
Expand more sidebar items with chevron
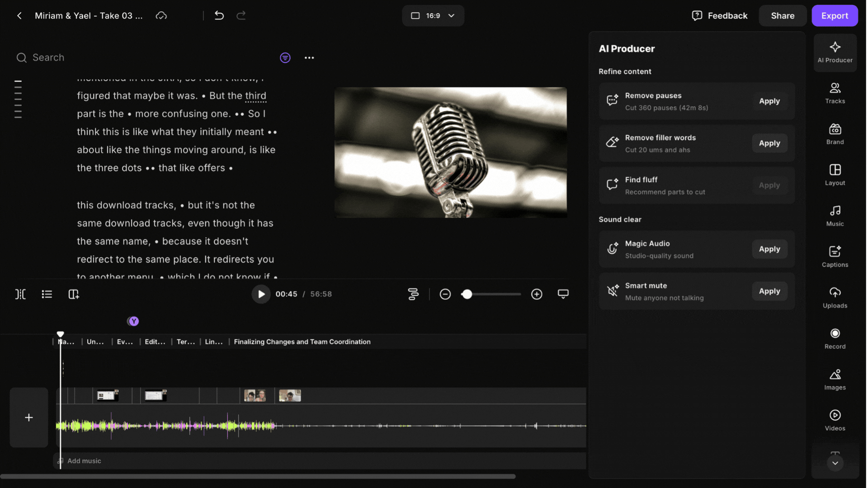[835, 463]
